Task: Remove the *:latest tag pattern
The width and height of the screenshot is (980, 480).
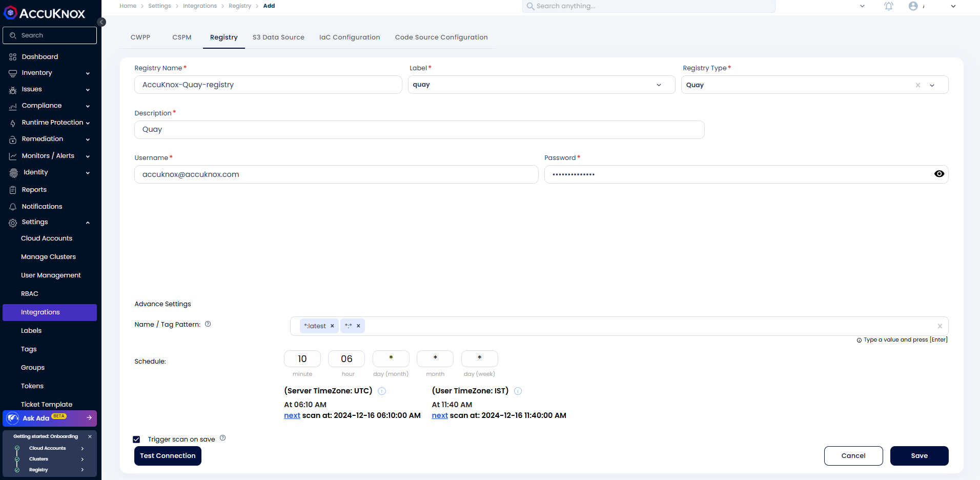Action: (x=332, y=326)
